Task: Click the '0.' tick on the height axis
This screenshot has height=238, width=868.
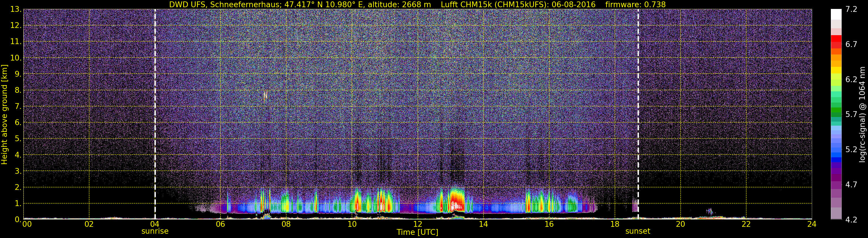Action: coord(18,220)
